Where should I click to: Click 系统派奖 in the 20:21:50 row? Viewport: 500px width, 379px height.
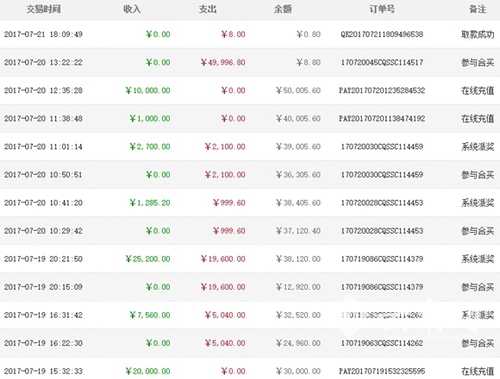(x=478, y=259)
